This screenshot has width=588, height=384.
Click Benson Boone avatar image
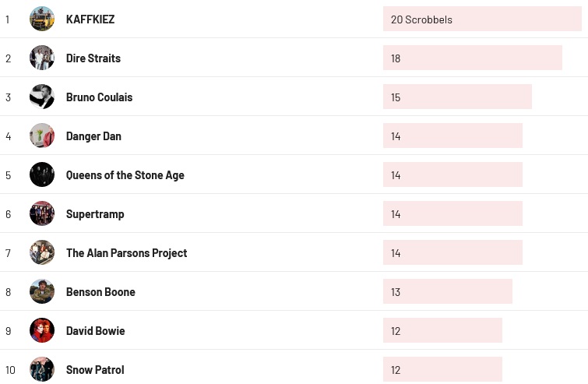(x=42, y=291)
